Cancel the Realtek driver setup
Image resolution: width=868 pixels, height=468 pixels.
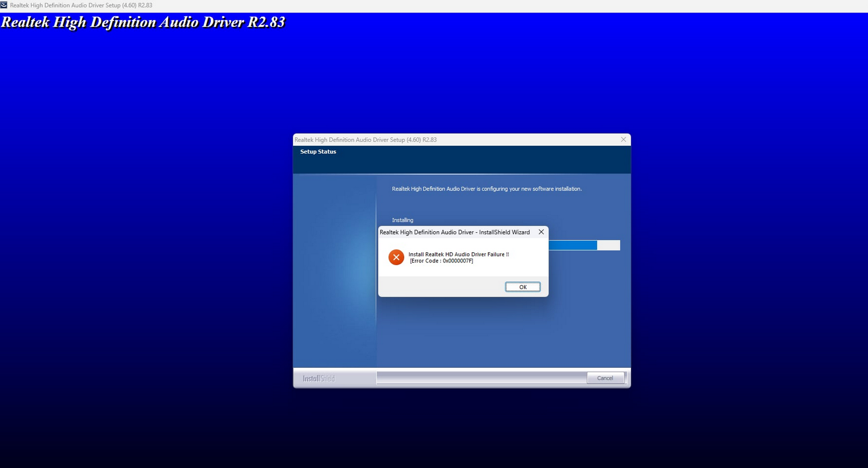click(x=605, y=378)
